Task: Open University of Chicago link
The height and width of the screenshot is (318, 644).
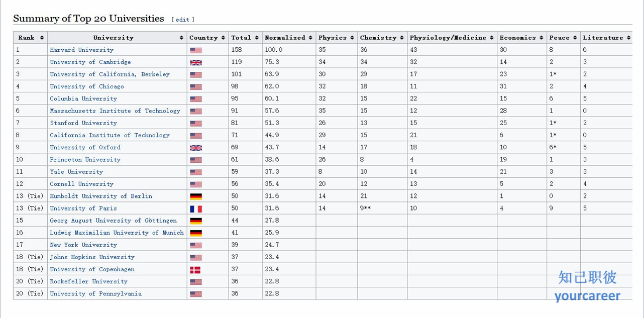Action: (x=86, y=86)
